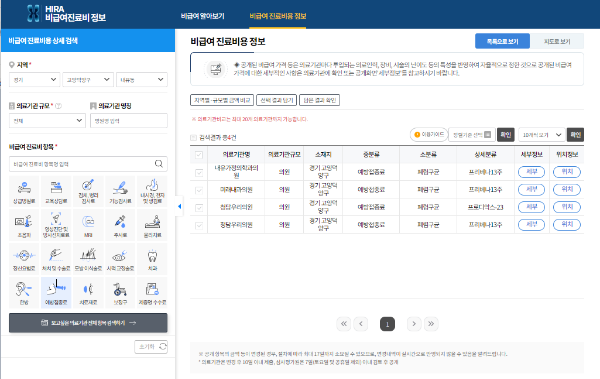Select the 주사료 syringe icon
600x379 pixels.
coord(120,225)
